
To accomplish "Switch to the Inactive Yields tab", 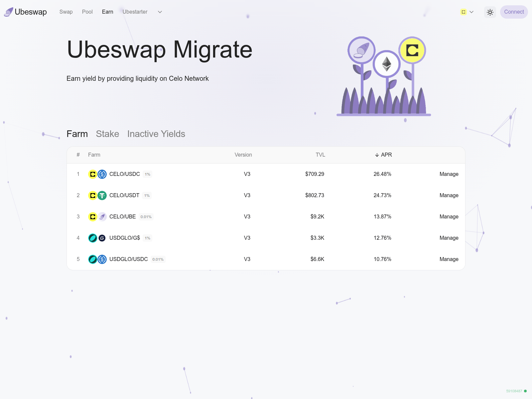I will point(156,134).
